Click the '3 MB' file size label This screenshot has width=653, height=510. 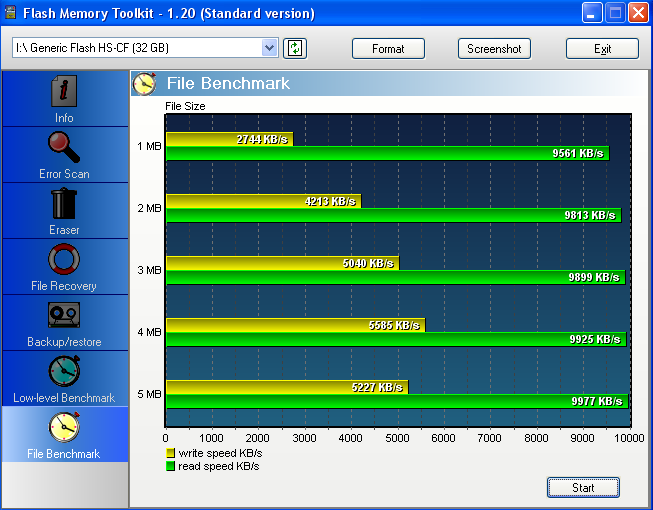click(149, 270)
